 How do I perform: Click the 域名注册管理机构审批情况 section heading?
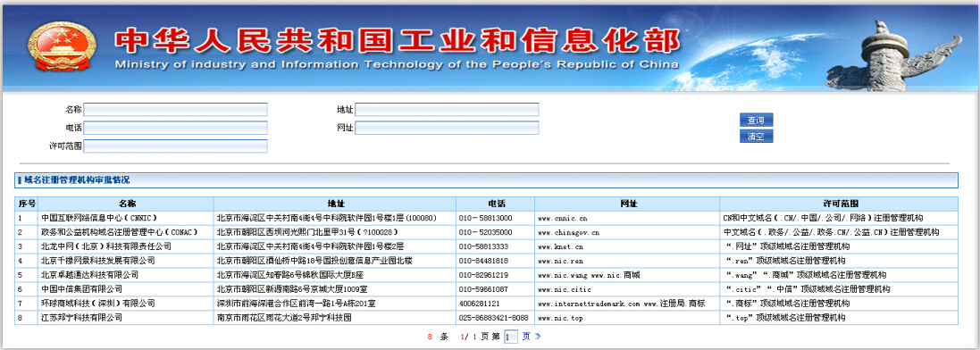coord(76,180)
